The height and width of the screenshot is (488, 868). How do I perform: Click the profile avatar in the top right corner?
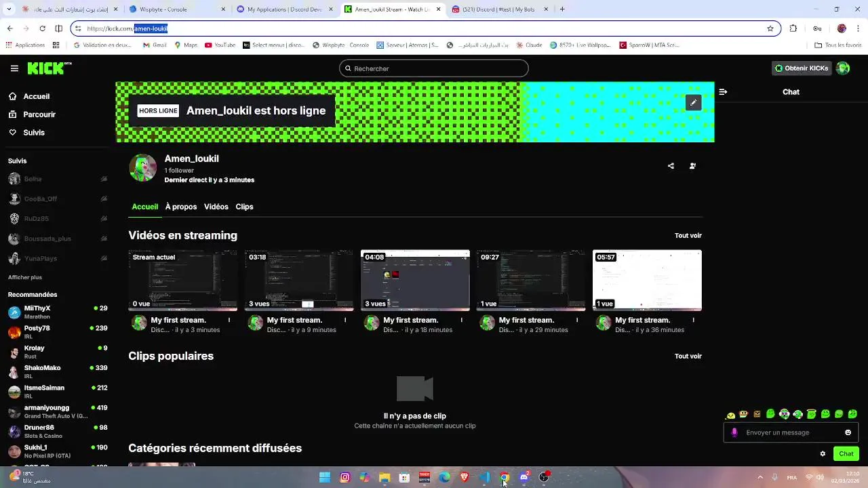coord(843,68)
